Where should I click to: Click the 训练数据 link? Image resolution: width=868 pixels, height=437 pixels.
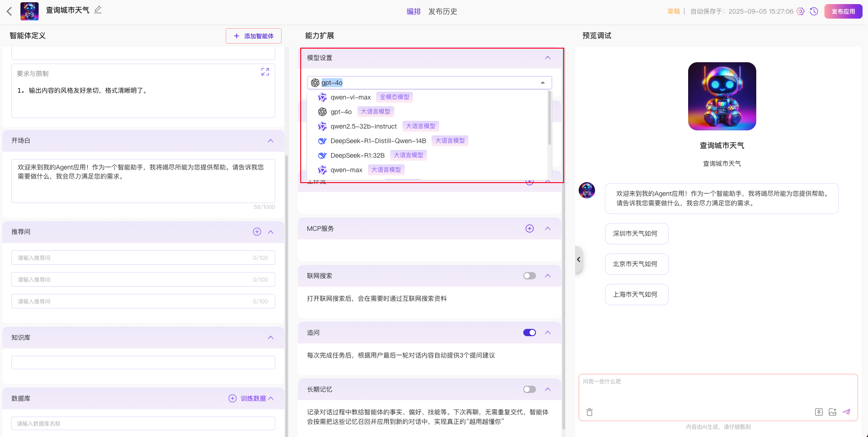pyautogui.click(x=253, y=398)
